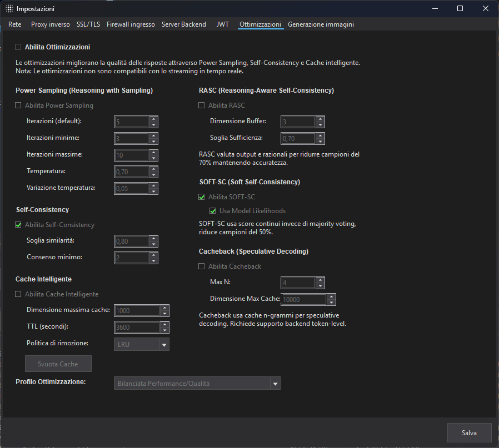Lower Soglia similarità with down arrow

tap(154, 244)
